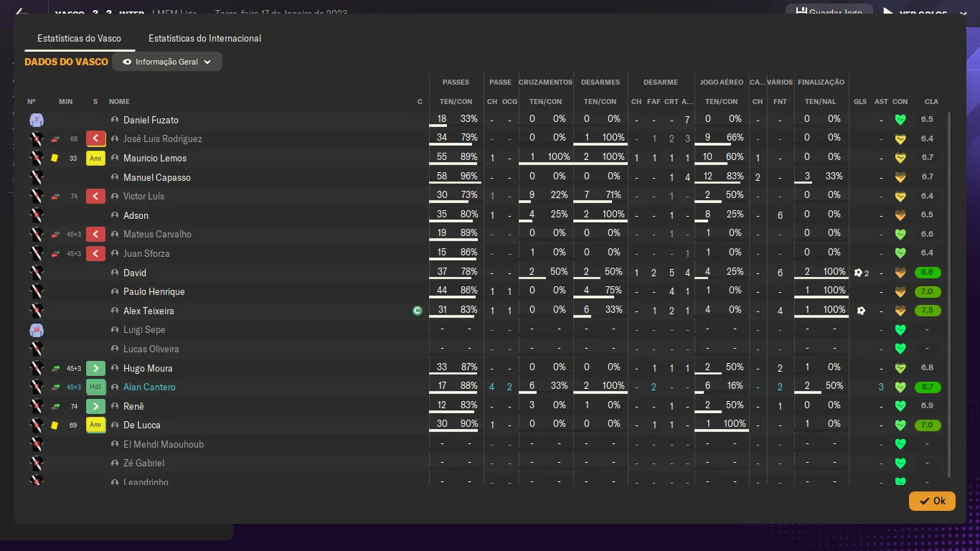
Task: Click the back arrow in top bar
Action: coord(21,11)
